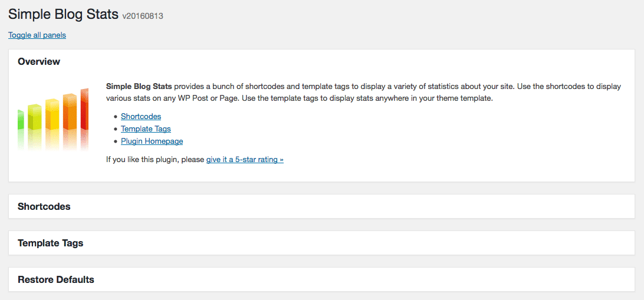The image size is (644, 300).
Task: Click the colorful bar chart plugin image
Action: click(x=53, y=120)
